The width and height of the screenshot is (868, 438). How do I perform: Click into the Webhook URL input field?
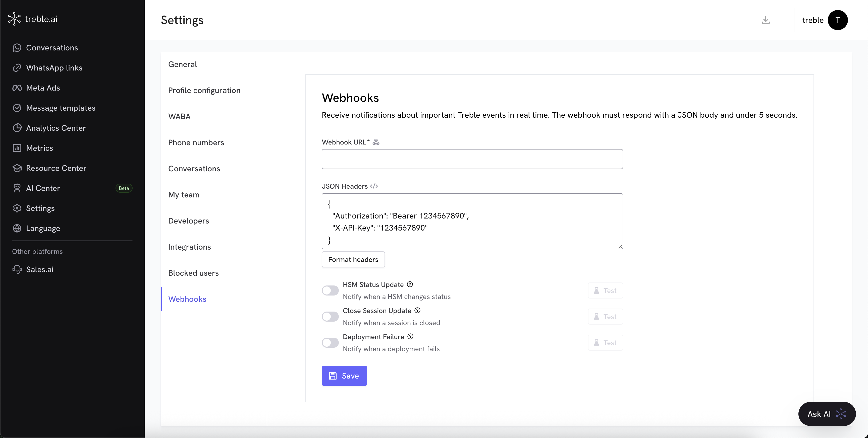(x=472, y=159)
